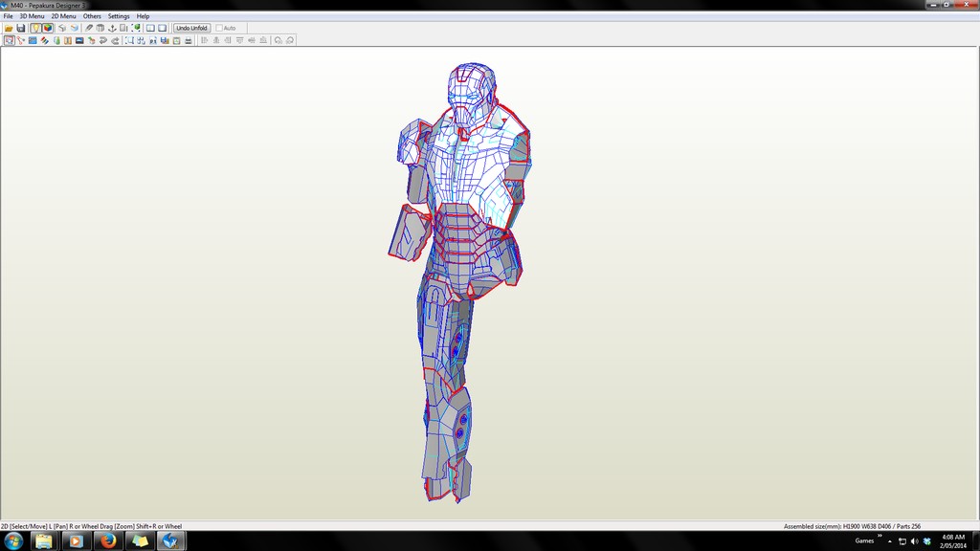Click the Pepakura Designer taskbar icon
This screenshot has width=980, height=551.
point(170,541)
